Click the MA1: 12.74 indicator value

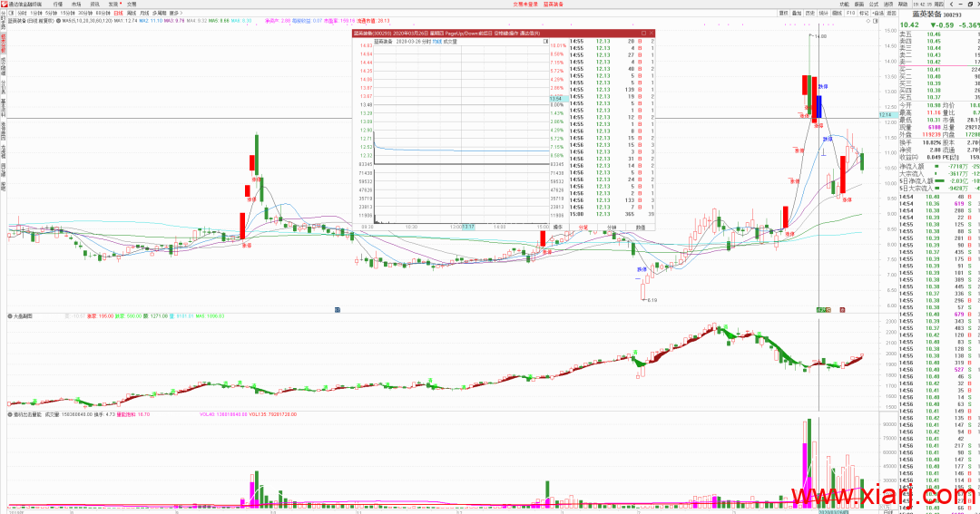point(125,21)
